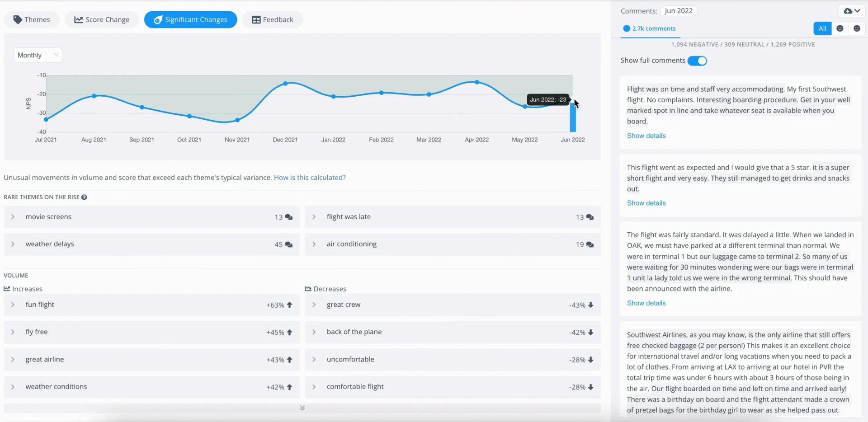868x422 pixels.
Task: Click the Decreases chart icon
Action: coord(308,289)
